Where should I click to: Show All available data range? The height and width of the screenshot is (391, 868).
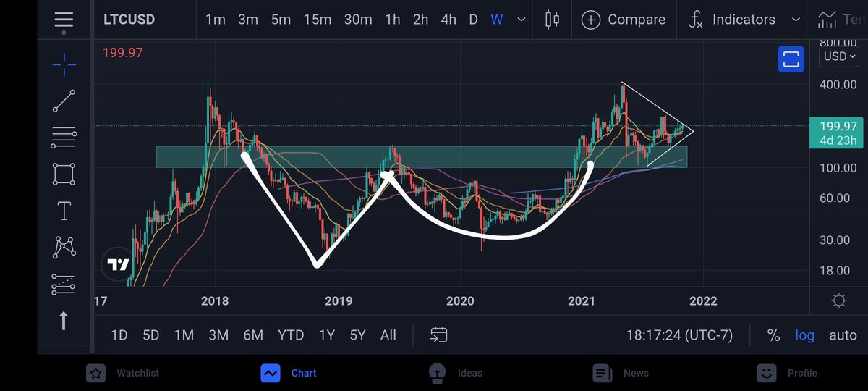(x=388, y=335)
